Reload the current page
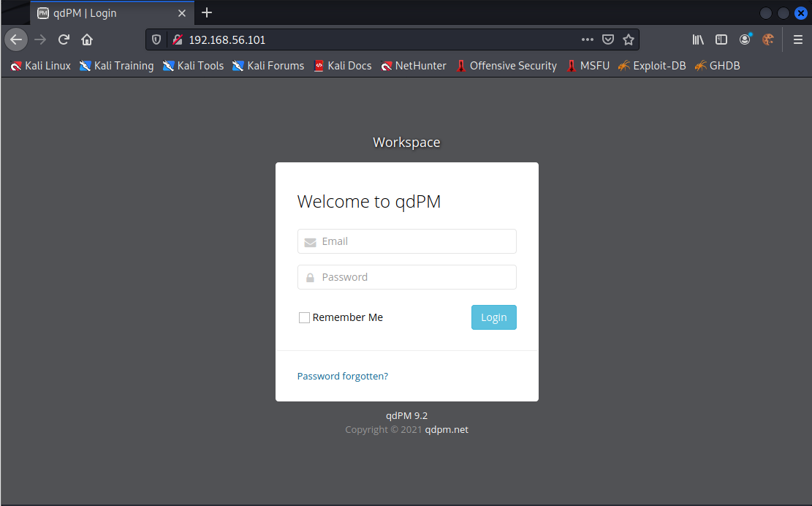This screenshot has width=812, height=506. tap(64, 39)
